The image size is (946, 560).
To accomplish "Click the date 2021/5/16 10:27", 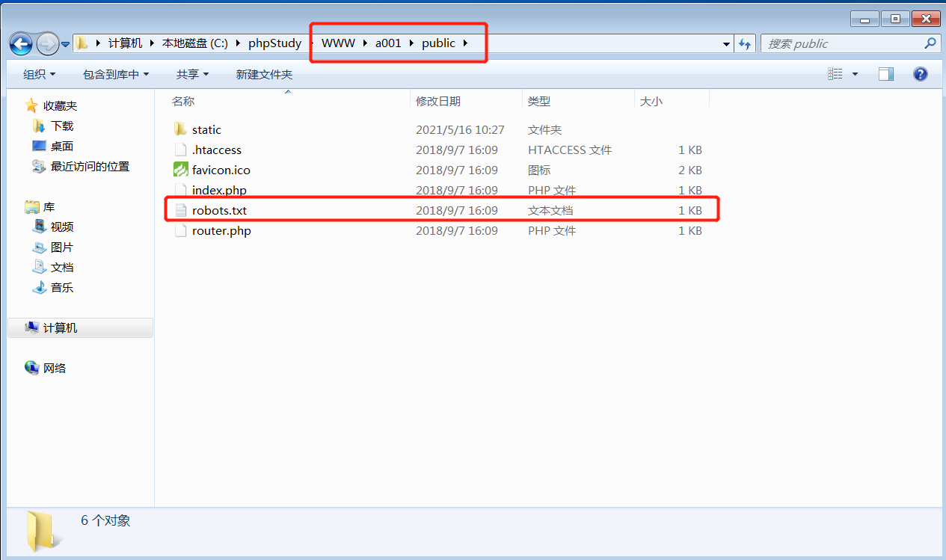I will pyautogui.click(x=460, y=129).
